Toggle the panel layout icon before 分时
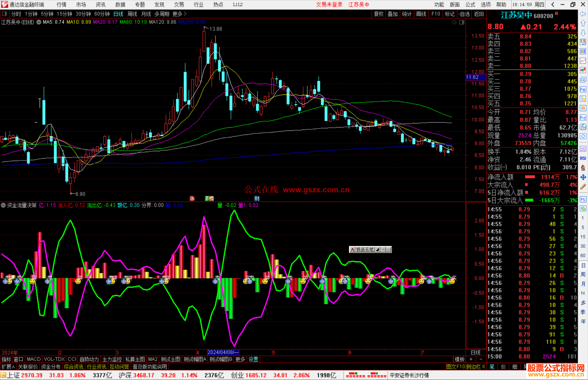Image resolution: width=588 pixels, height=380 pixels. point(4,14)
